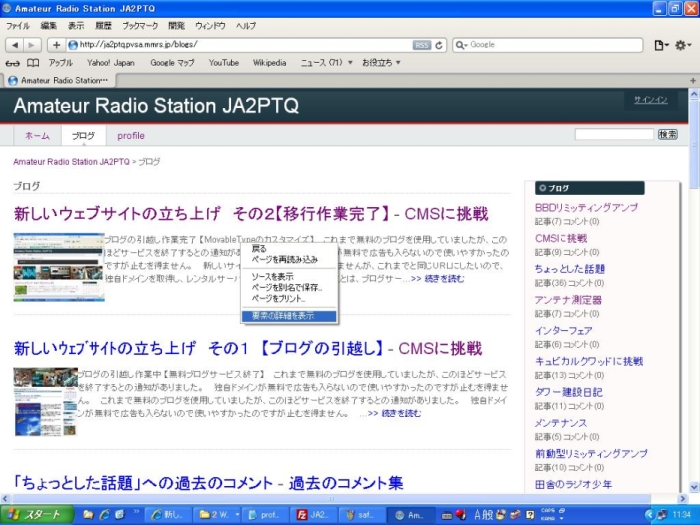
Task: Select the Amateur Radio Station browser tab
Action: pyautogui.click(x=60, y=81)
